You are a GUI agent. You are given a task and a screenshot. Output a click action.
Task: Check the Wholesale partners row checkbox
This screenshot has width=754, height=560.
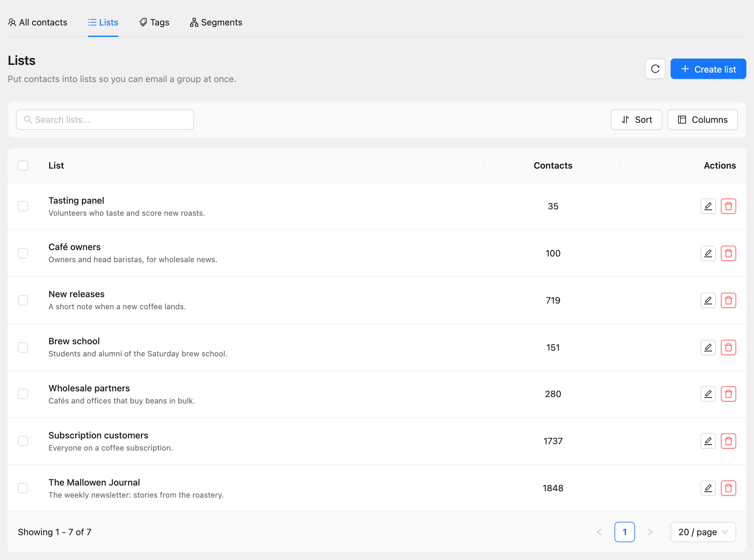(23, 394)
